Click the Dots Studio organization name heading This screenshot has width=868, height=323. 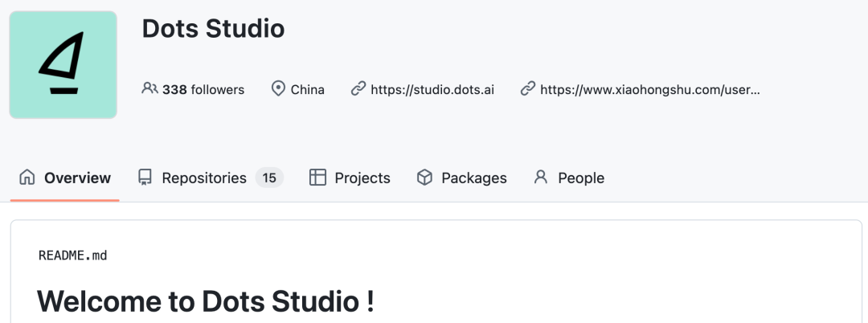213,28
